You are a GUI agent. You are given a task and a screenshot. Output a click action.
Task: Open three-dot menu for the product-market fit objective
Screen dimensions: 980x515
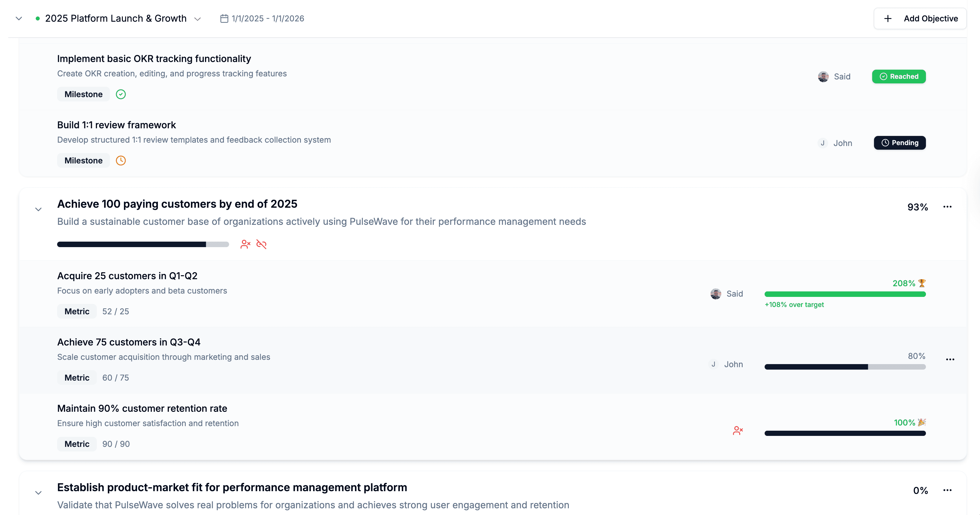coord(947,490)
